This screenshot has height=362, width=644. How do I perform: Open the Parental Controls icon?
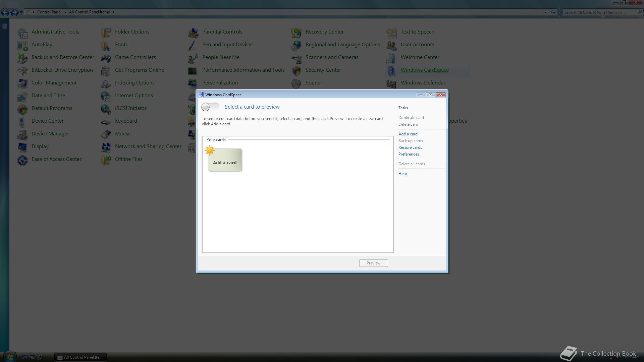click(193, 33)
